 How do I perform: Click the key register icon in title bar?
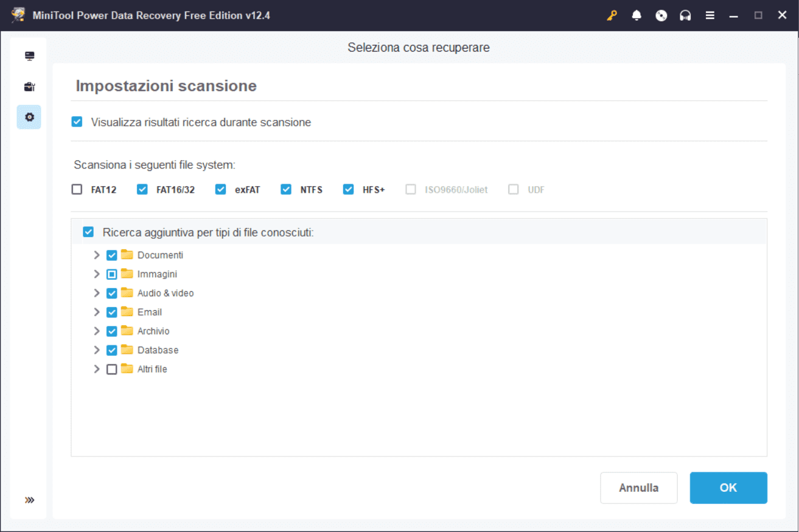coord(612,16)
